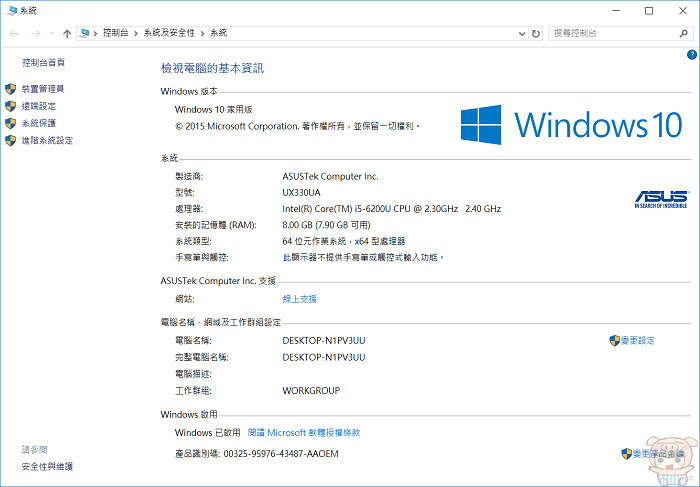Select 系統 in the breadcrumb path
The image size is (700, 487).
219,33
